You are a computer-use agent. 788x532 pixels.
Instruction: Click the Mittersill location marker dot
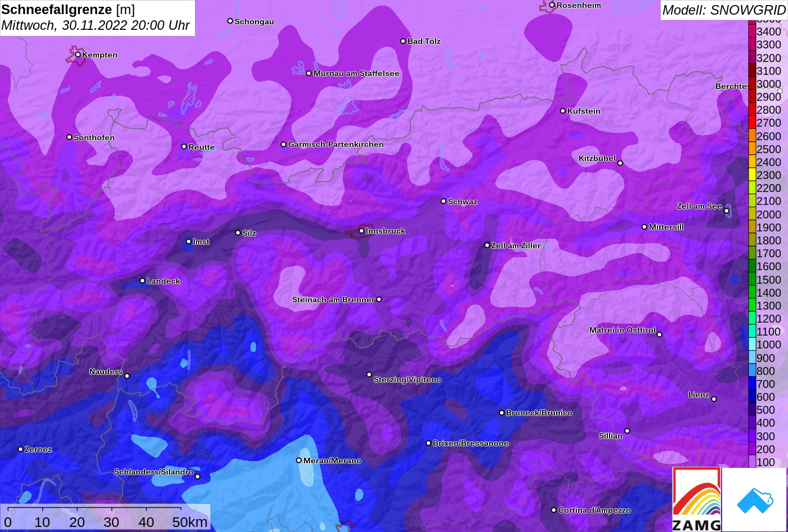point(644,227)
